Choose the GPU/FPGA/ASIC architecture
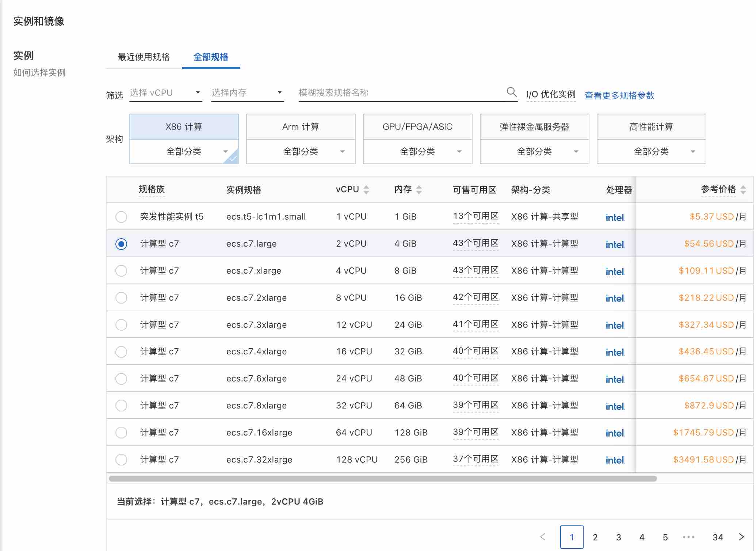This screenshot has height=551, width=756. [418, 127]
